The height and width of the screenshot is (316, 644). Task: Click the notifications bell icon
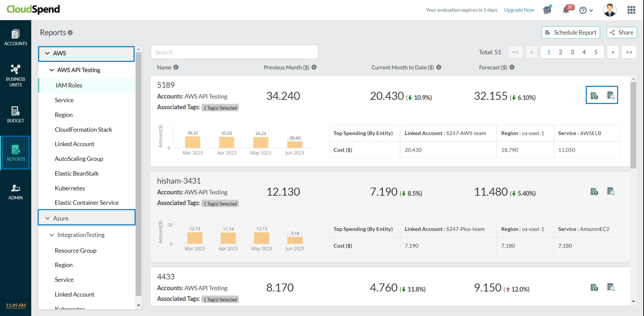tap(566, 10)
